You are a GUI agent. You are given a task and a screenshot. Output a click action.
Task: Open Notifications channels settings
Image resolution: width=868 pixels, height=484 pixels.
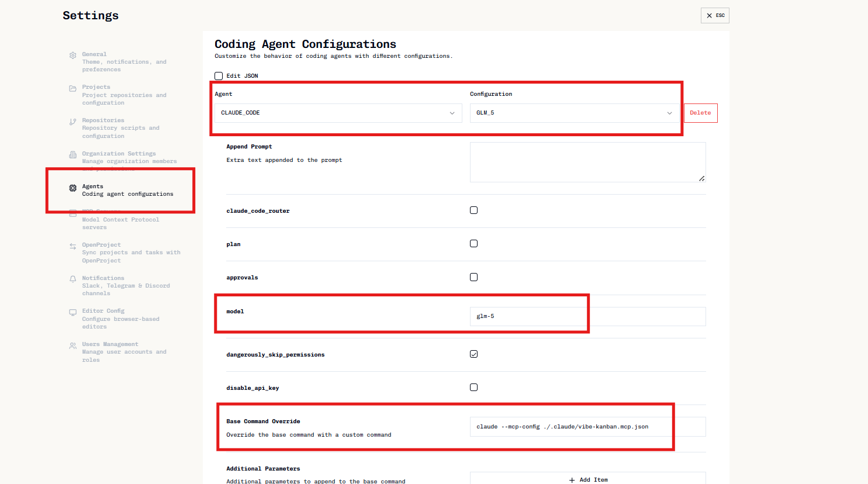point(124,286)
